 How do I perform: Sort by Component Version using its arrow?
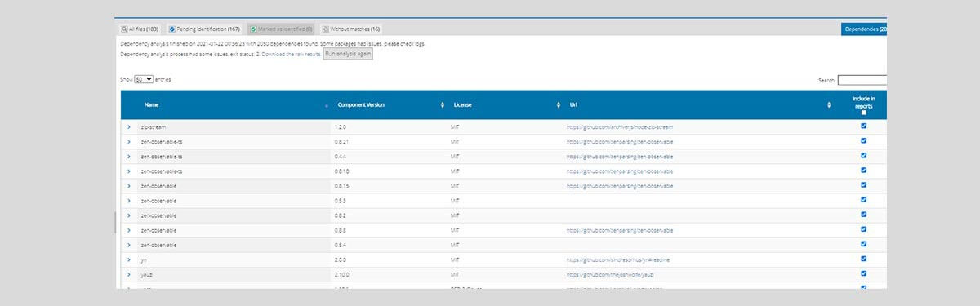(x=442, y=105)
